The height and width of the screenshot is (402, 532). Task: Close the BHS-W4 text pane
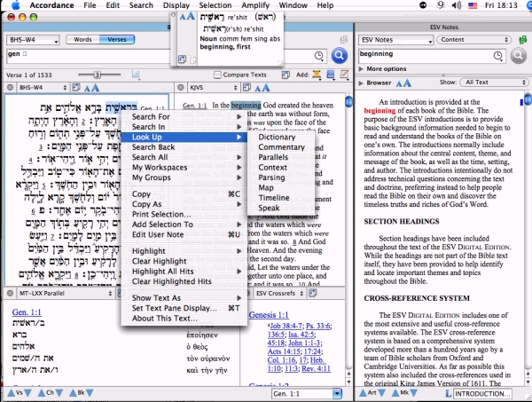tap(10, 88)
